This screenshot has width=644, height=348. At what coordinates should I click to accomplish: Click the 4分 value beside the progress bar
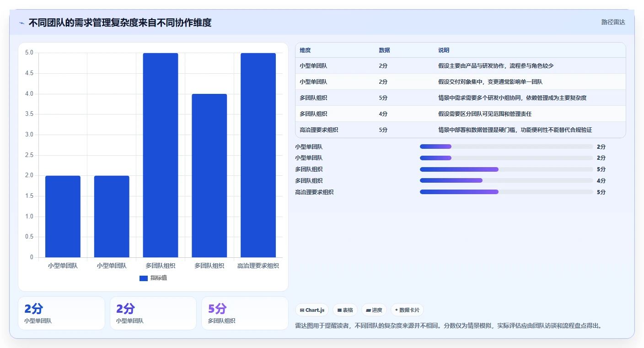(x=601, y=181)
